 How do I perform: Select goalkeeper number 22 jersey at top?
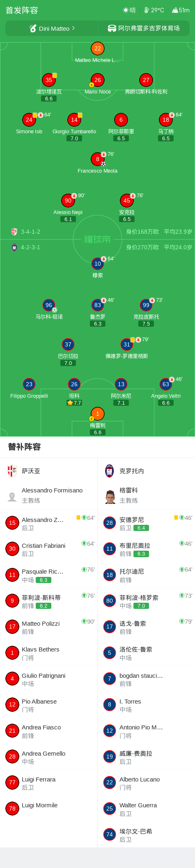[x=97, y=48]
